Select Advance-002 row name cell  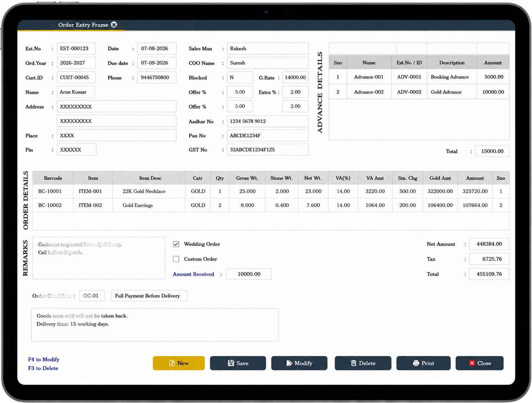click(369, 92)
